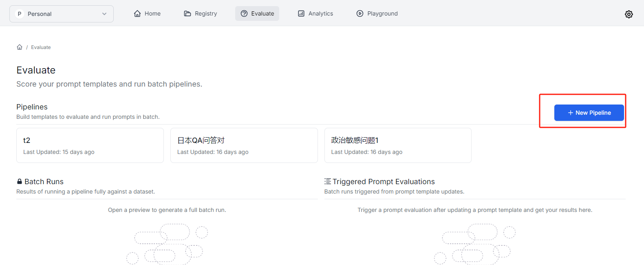Select the 政治敏感问题1 pipeline card
Screen dimensions: 644x265
(397, 145)
